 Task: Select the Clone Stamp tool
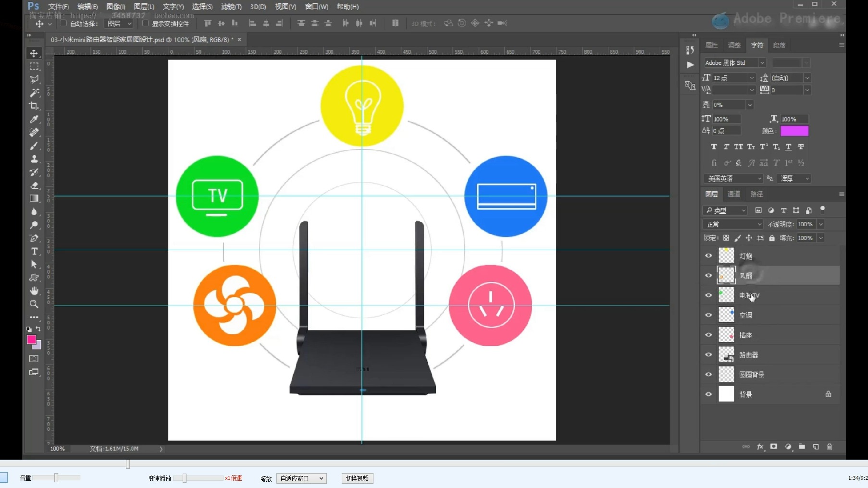34,159
